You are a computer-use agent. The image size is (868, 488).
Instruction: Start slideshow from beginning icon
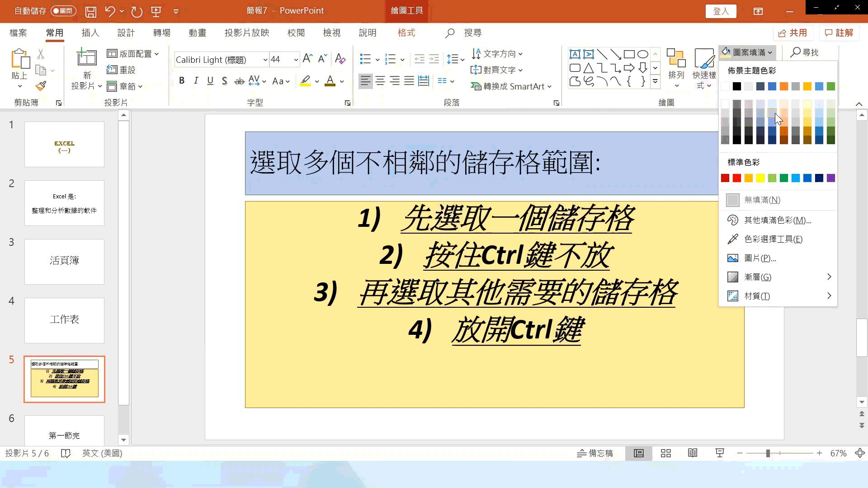[x=156, y=11]
